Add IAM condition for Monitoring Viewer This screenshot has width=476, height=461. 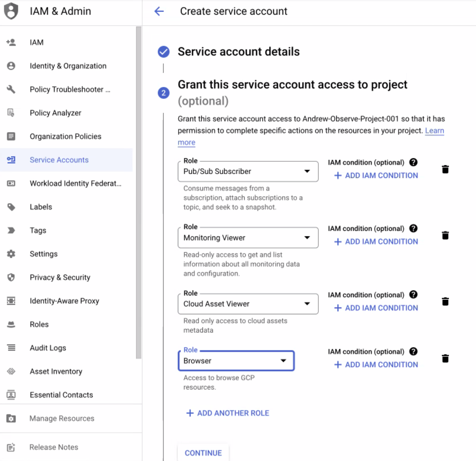376,242
